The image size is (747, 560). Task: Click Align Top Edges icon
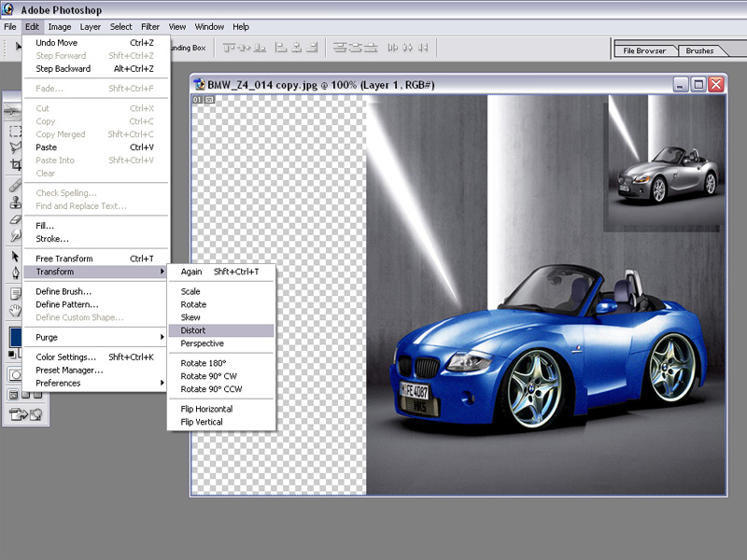[x=230, y=48]
